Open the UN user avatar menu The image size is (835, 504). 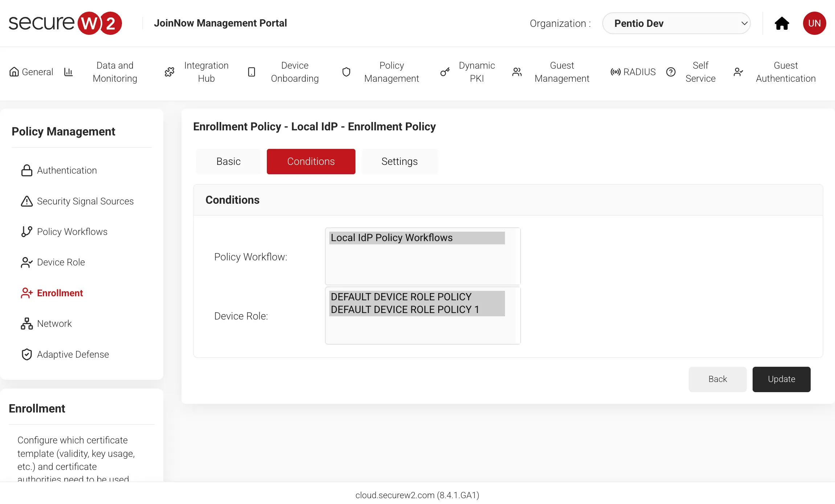(x=814, y=23)
